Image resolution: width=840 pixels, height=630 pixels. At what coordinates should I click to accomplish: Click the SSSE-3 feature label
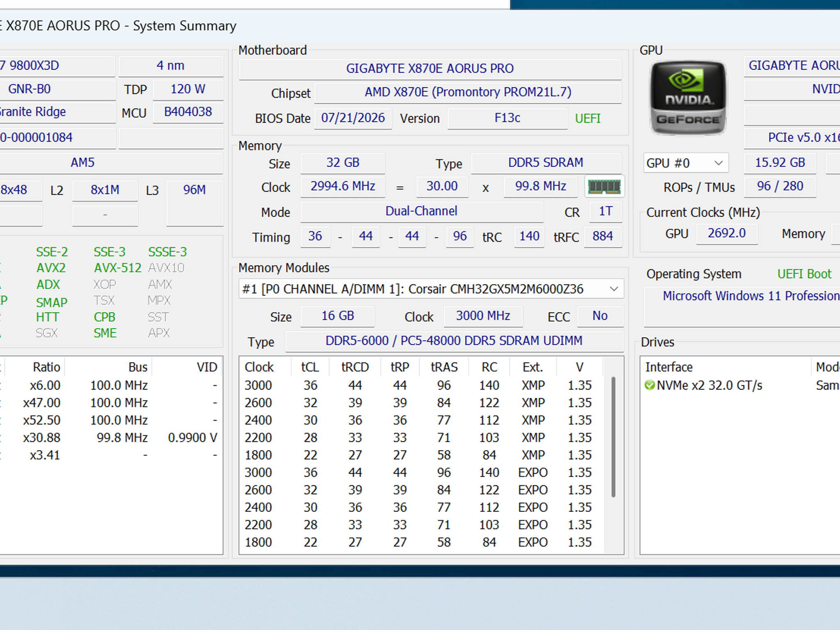pyautogui.click(x=167, y=252)
